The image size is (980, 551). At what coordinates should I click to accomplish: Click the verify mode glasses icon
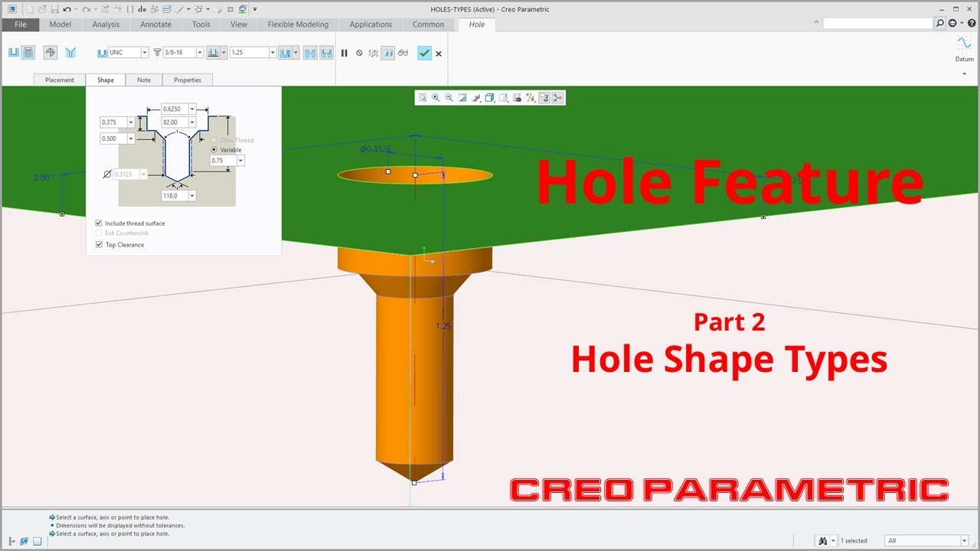403,53
